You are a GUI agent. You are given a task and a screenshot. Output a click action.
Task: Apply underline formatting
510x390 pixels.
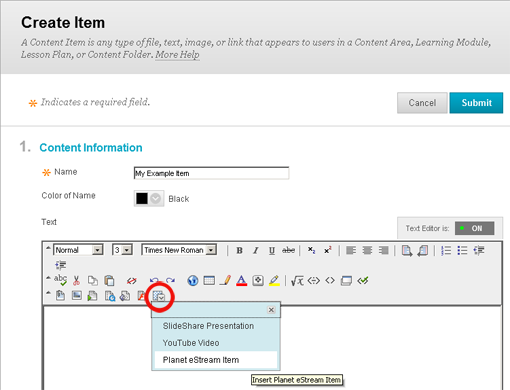tap(272, 250)
